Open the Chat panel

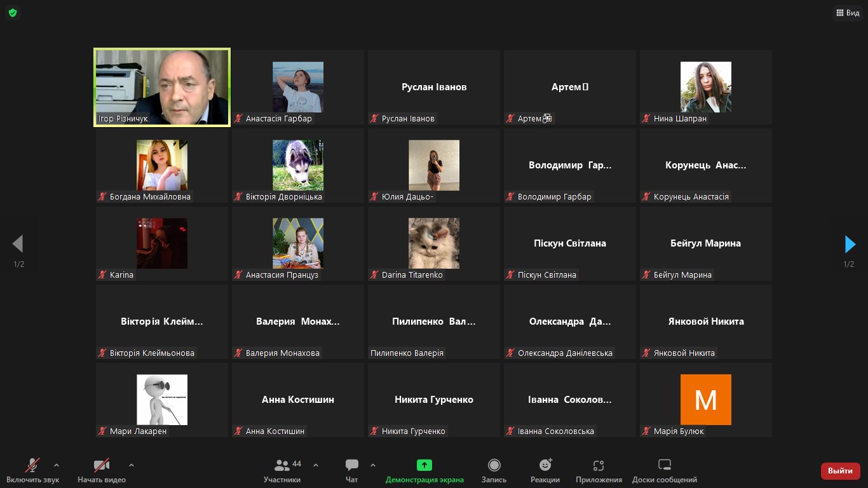point(351,470)
